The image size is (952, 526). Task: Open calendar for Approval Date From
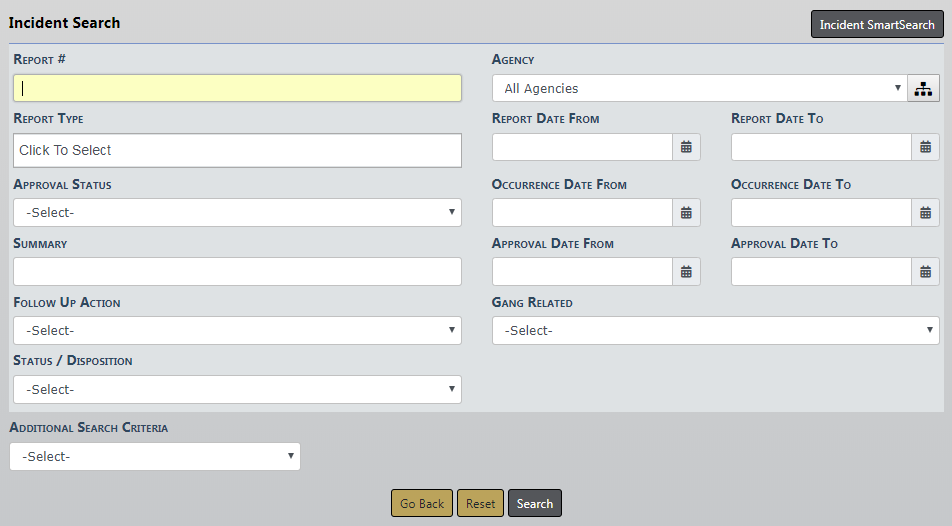tap(686, 272)
